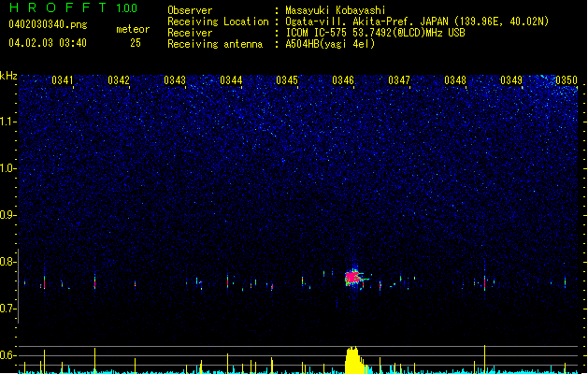Click the 1.1 kHz axis label

[x=7, y=122]
